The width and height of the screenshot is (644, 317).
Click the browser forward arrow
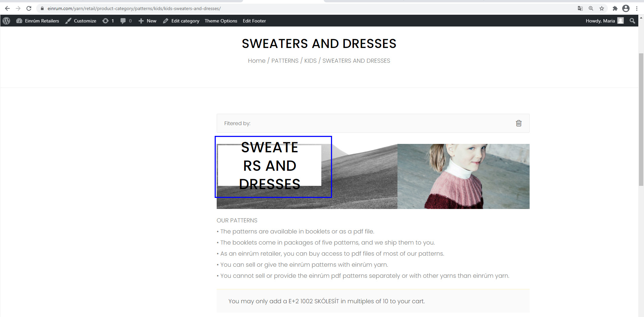pos(18,8)
